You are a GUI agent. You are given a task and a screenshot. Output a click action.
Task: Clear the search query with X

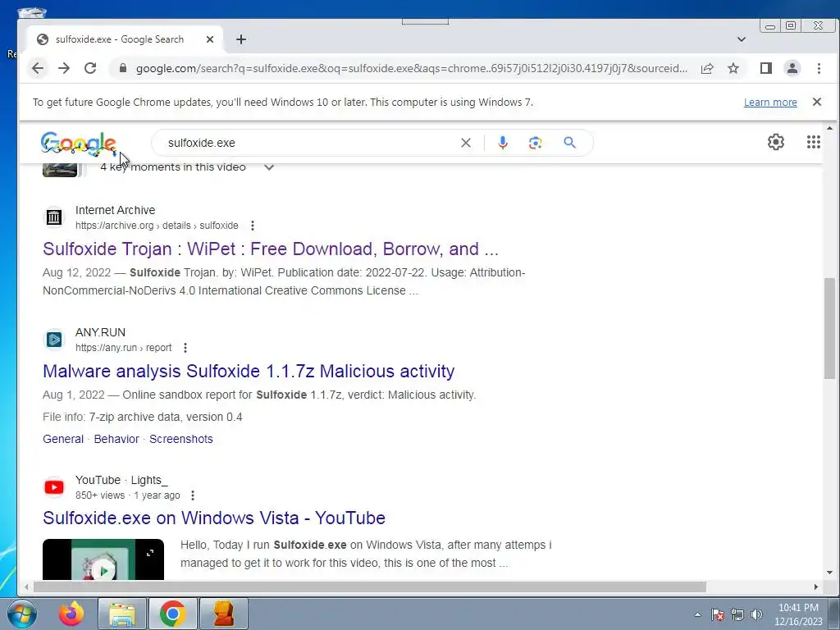pos(466,143)
